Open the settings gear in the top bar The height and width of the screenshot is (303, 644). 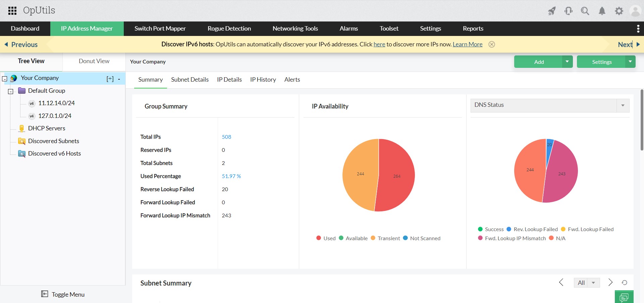click(x=619, y=10)
